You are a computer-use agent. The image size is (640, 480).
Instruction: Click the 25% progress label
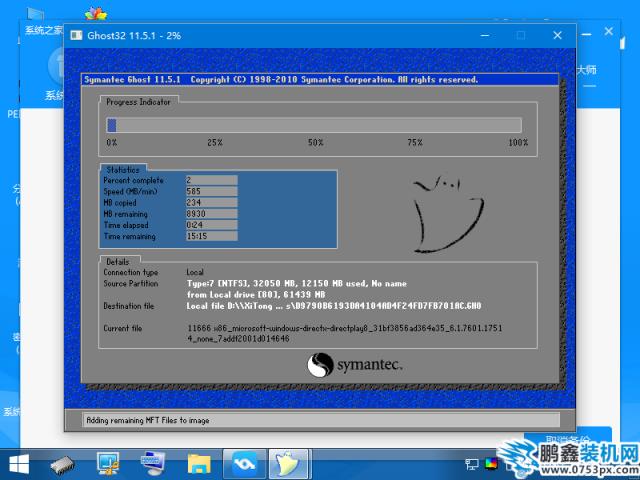click(x=215, y=142)
